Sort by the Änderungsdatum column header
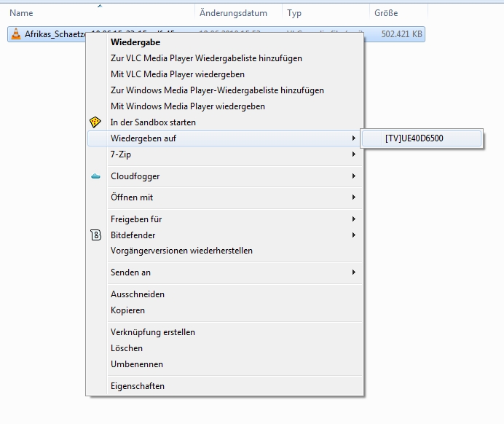The image size is (504, 424). [x=238, y=13]
